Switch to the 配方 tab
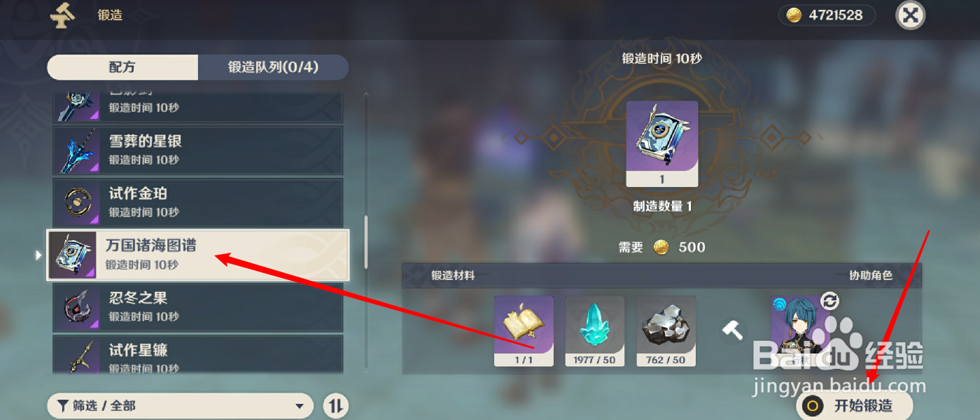The width and height of the screenshot is (980, 420). click(x=122, y=67)
